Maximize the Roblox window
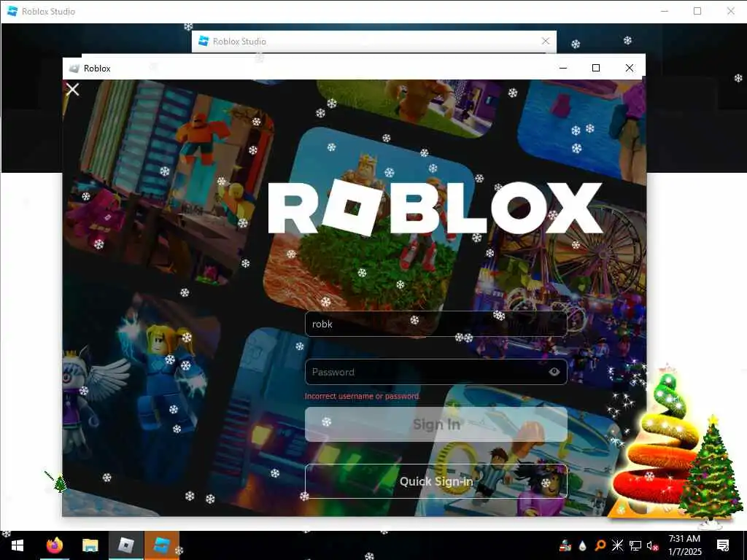 (595, 68)
